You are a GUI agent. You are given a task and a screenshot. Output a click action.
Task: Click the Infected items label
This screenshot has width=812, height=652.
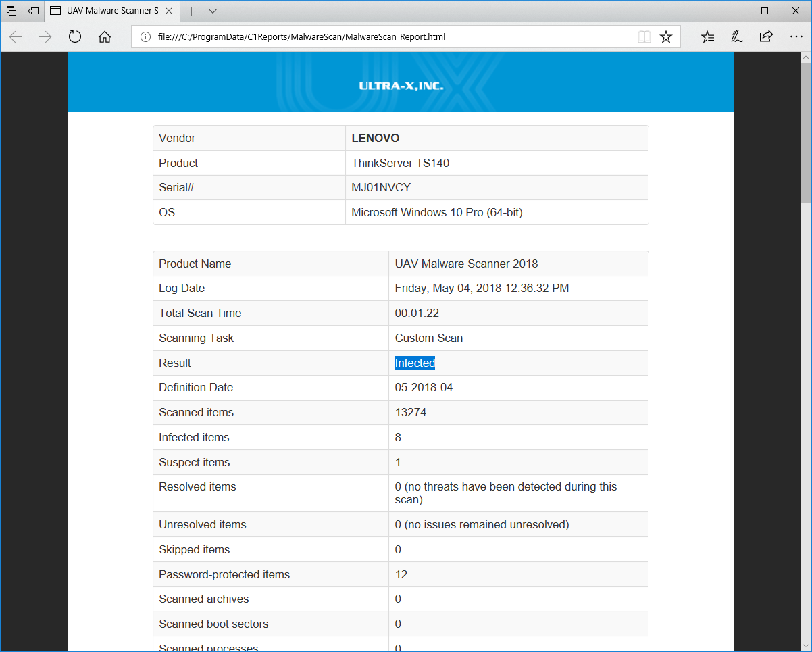(194, 437)
